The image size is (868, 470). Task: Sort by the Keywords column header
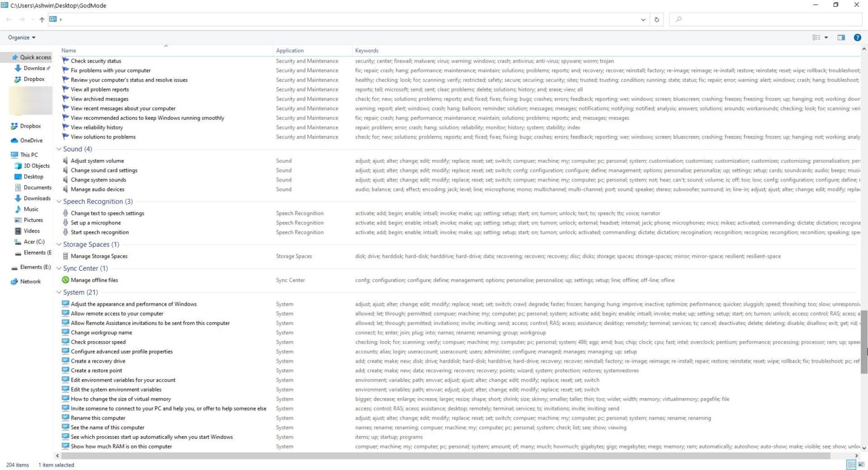[367, 50]
